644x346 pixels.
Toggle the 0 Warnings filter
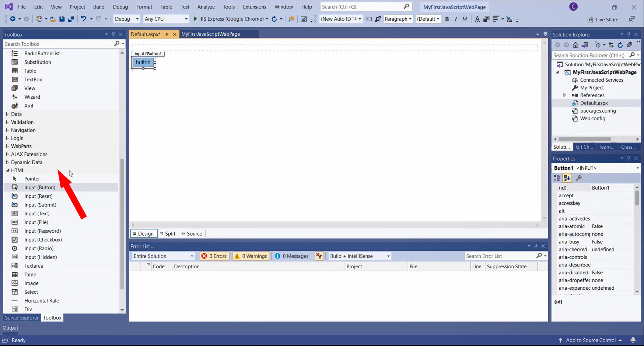(x=251, y=256)
